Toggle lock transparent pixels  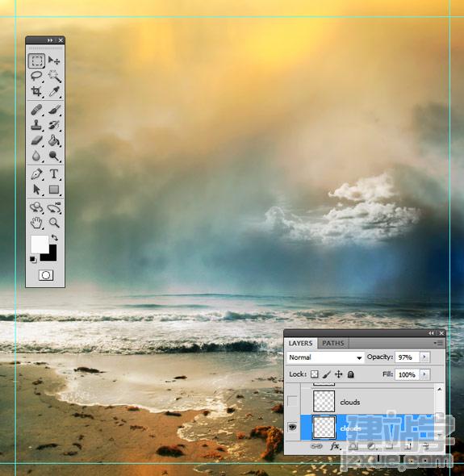[x=315, y=374]
